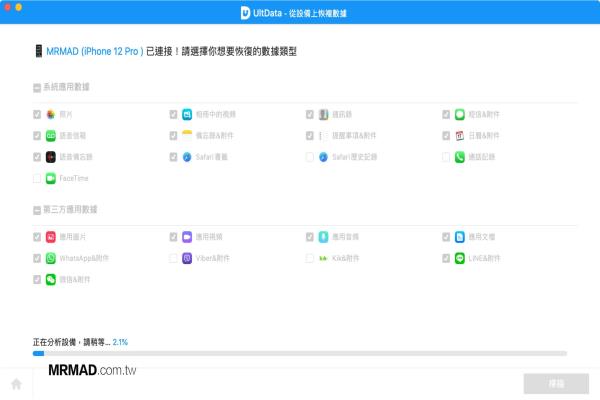Enable the Safari history checkbox

point(310,157)
